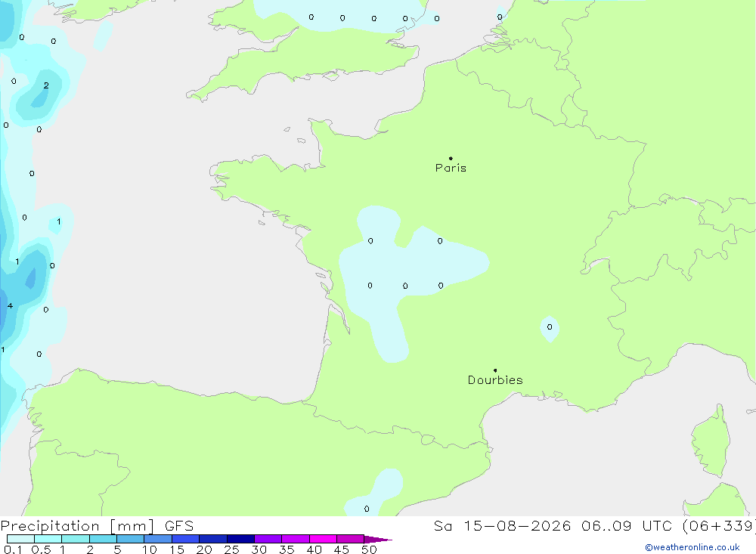Pick the 40 mm magenta legend swatch

point(323,539)
